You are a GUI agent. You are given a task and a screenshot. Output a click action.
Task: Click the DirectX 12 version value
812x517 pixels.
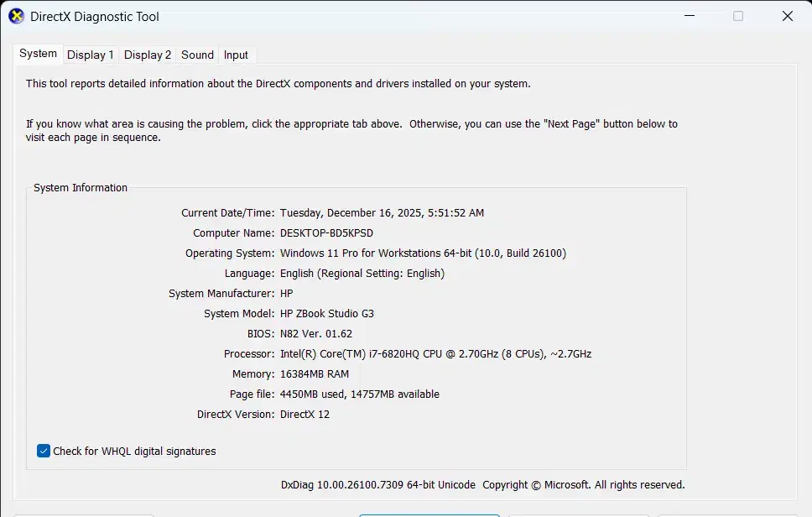click(x=304, y=415)
